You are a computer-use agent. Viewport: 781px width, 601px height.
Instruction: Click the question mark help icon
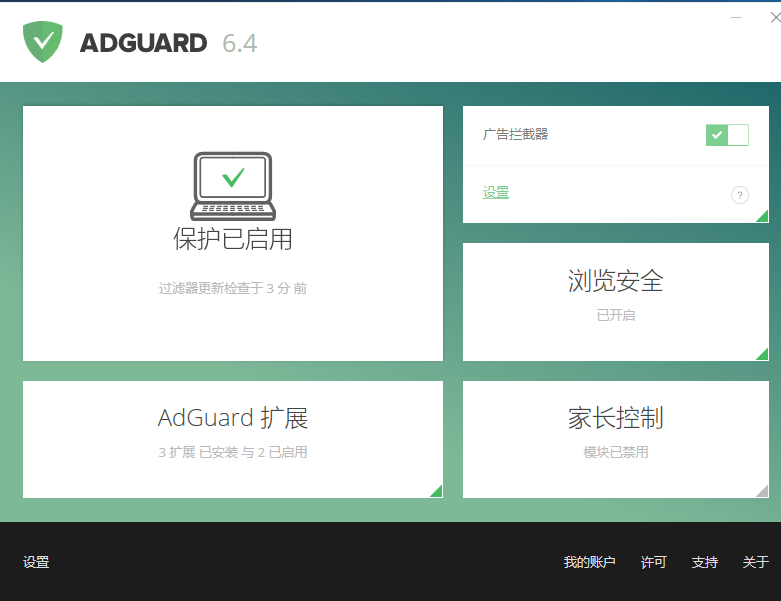[740, 195]
